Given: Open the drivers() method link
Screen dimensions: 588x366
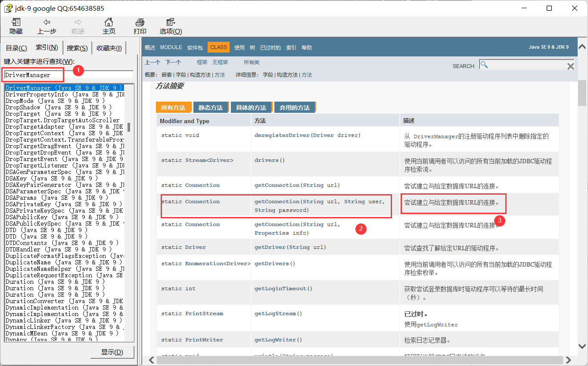Looking at the screenshot, I should [x=270, y=160].
